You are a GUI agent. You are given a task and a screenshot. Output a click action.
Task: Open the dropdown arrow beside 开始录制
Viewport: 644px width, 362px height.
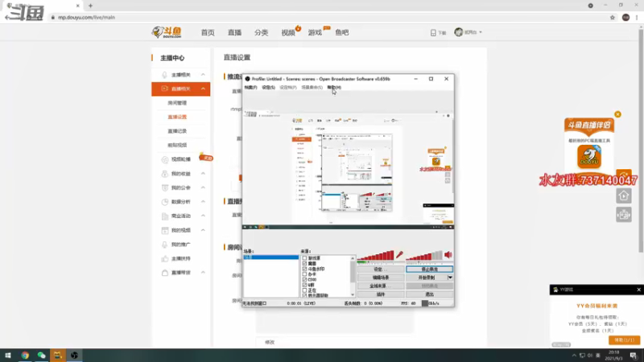pyautogui.click(x=450, y=278)
